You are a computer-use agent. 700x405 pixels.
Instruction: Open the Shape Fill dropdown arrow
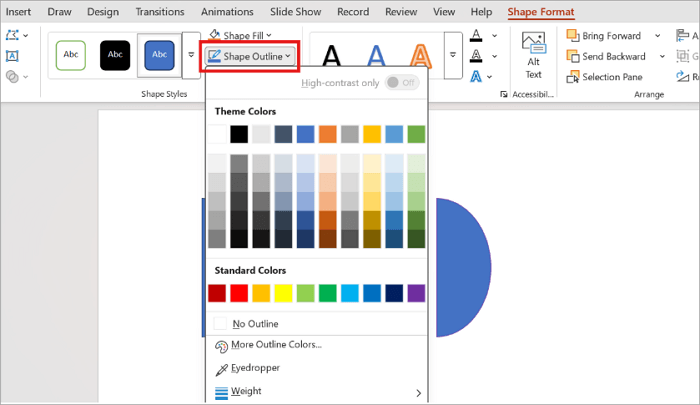click(269, 35)
